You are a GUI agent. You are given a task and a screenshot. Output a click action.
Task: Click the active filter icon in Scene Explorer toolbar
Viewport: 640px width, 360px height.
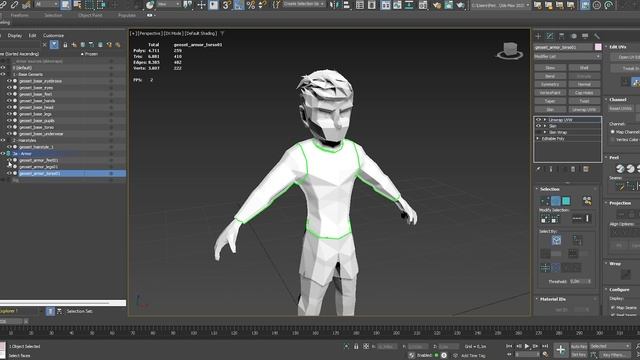[x=54, y=44]
